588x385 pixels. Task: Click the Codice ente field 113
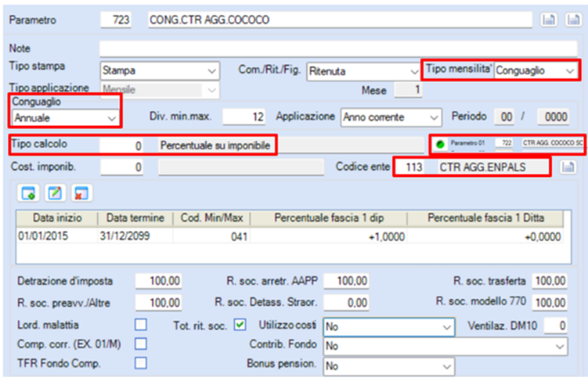click(409, 167)
